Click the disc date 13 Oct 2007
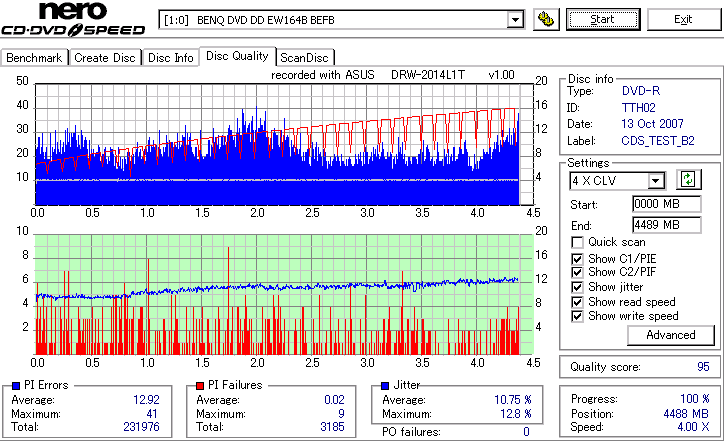Screen dimensions: 724x441 coord(652,124)
